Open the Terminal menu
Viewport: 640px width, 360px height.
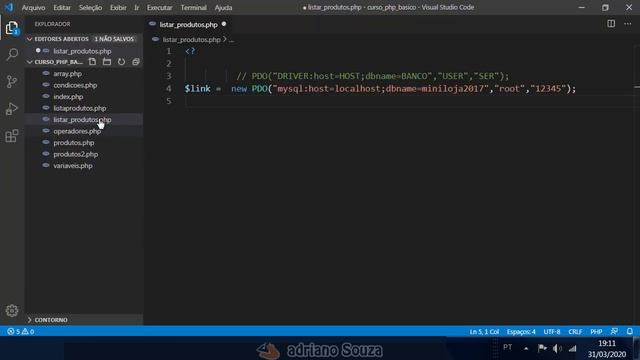coord(193,7)
